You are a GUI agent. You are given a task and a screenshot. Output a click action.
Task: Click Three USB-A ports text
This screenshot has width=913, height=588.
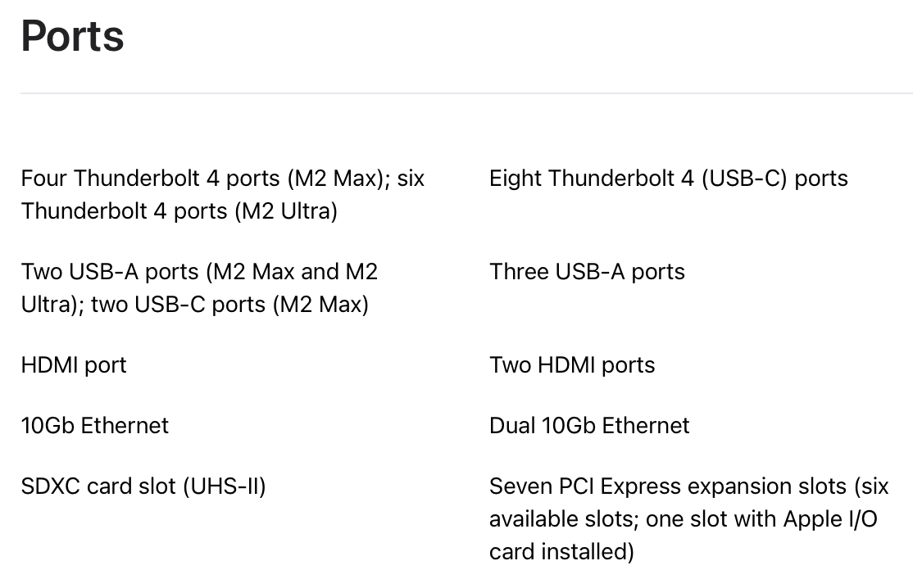(587, 272)
